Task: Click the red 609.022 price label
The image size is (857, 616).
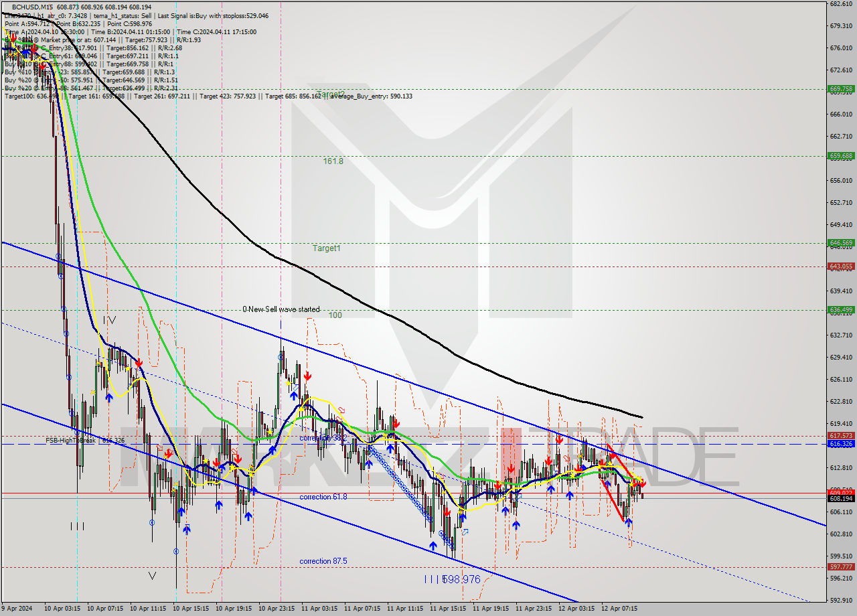Action: pyautogui.click(x=841, y=492)
